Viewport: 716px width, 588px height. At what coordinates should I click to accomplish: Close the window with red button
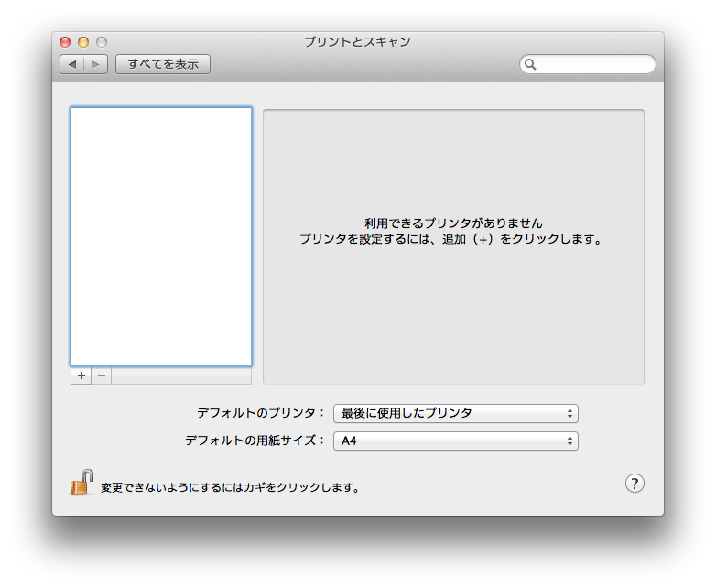coord(65,42)
